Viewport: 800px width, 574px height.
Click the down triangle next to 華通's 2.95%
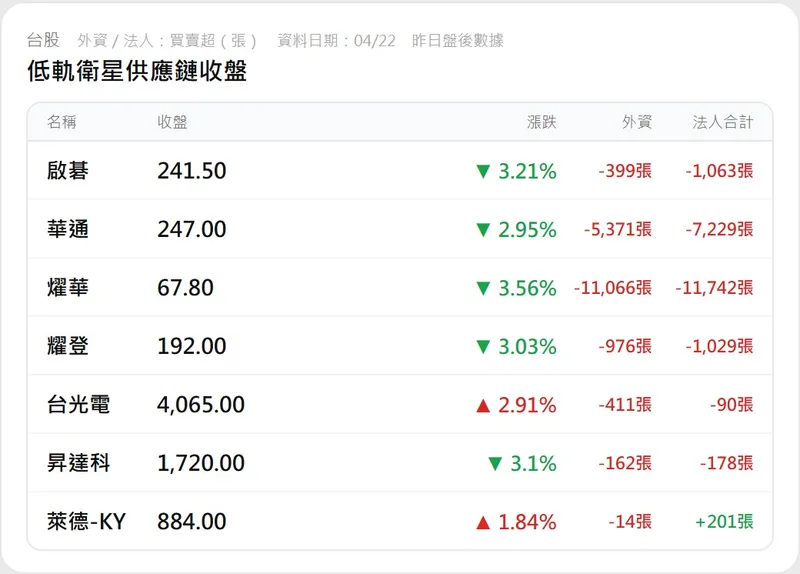coord(483,230)
